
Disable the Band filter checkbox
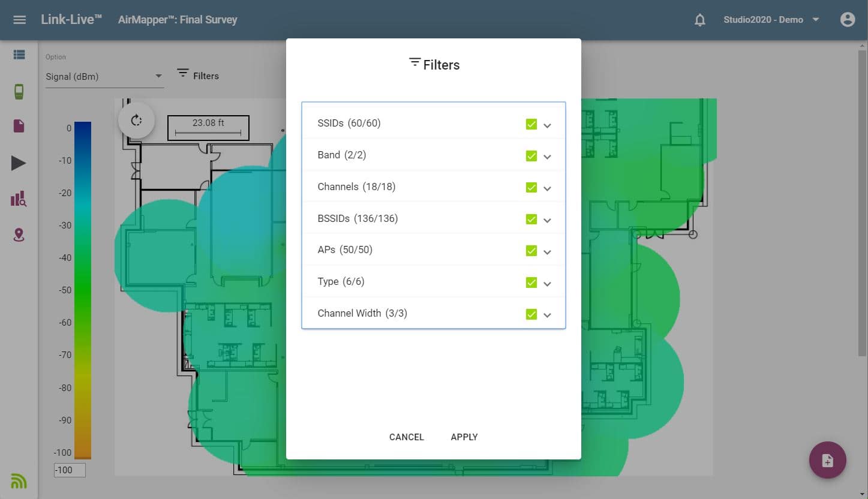[x=531, y=155]
